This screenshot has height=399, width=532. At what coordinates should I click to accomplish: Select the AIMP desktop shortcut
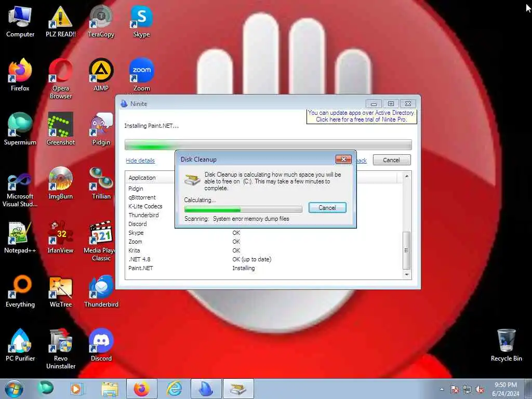tap(101, 75)
